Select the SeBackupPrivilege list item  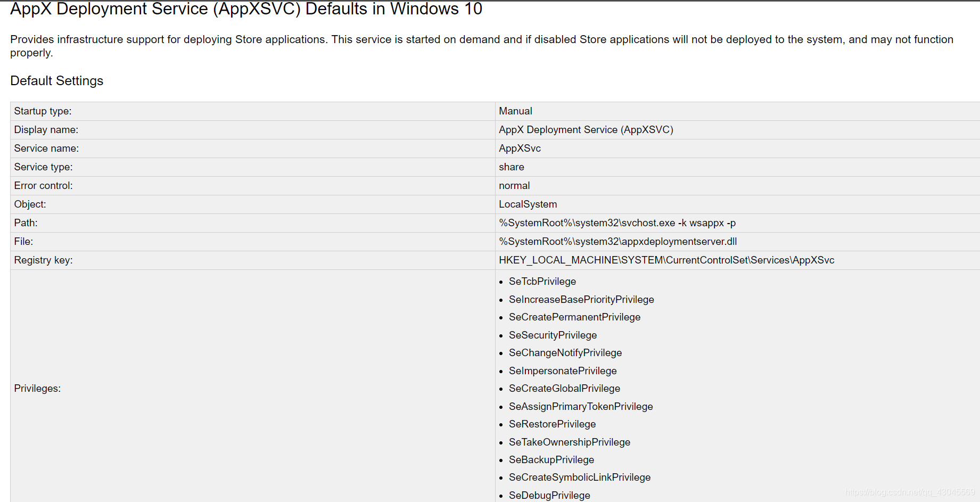551,460
